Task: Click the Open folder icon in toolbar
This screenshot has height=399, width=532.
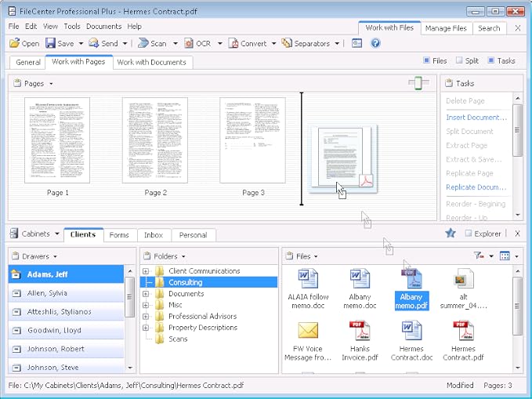Action: (x=14, y=44)
